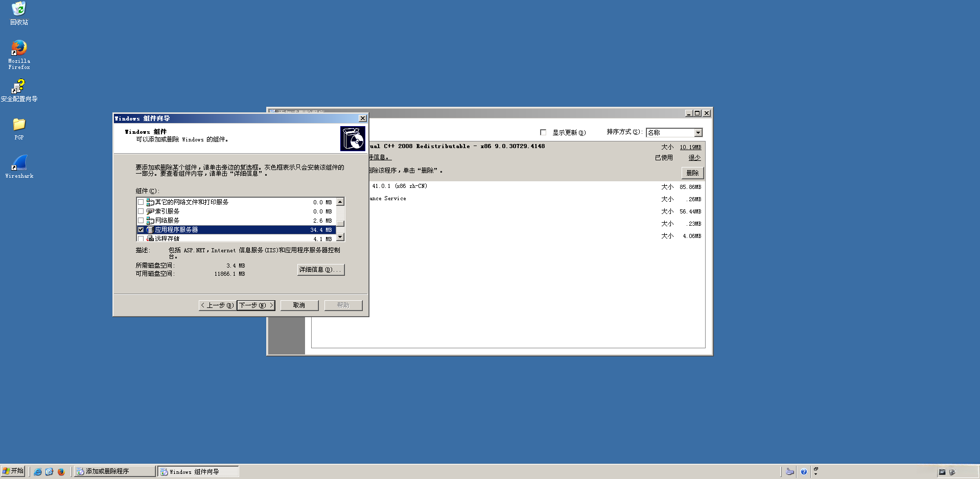
Task: Close the Windows 组件向导 dialog
Action: tap(363, 118)
